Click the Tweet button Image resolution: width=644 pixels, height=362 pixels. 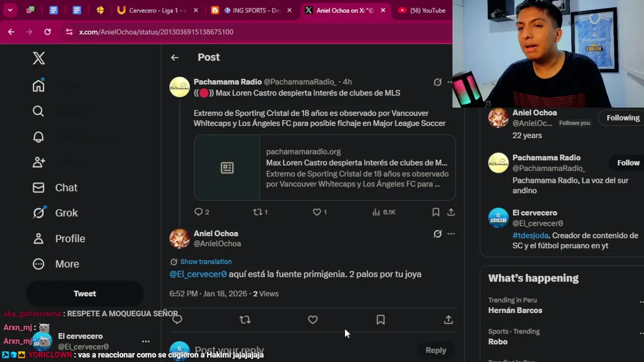point(85,294)
